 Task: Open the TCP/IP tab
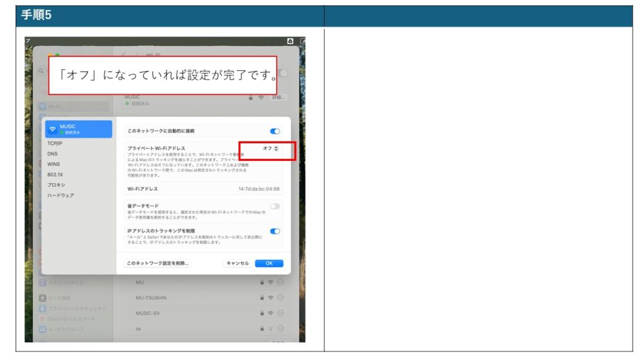[55, 143]
